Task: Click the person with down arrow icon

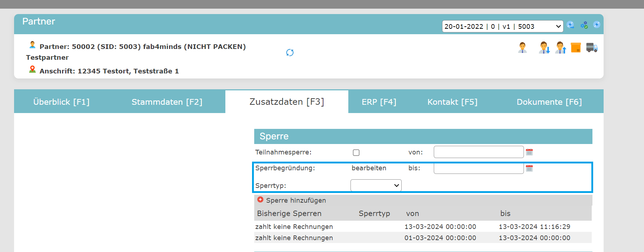Action: pyautogui.click(x=544, y=48)
